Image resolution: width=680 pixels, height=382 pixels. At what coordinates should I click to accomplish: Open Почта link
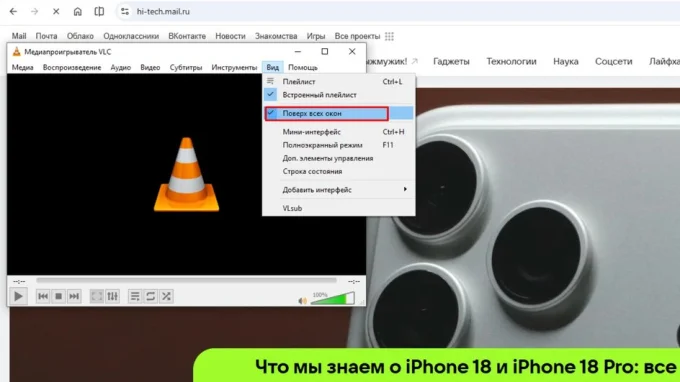[x=46, y=36]
